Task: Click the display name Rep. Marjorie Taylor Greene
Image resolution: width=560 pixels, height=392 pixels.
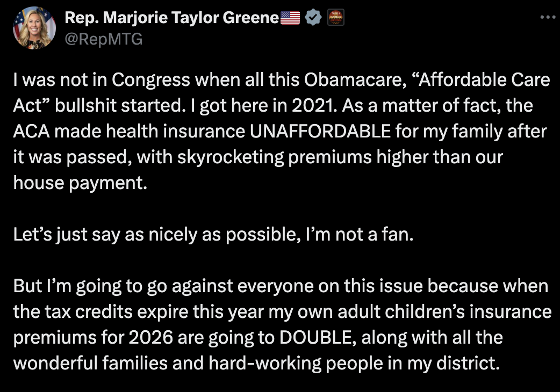Action: [172, 18]
